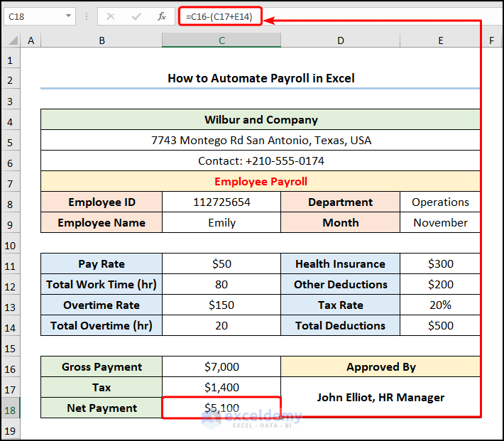Select row 18 header

11,408
